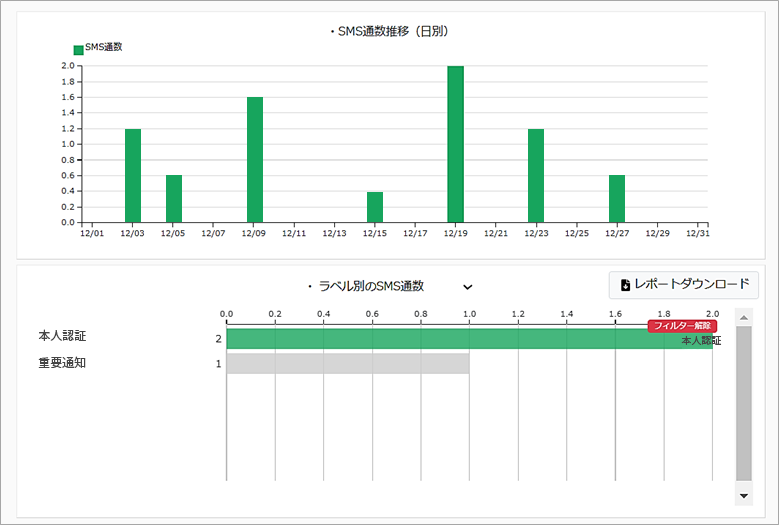
Task: Click the レポートダウンロード button
Action: [684, 285]
